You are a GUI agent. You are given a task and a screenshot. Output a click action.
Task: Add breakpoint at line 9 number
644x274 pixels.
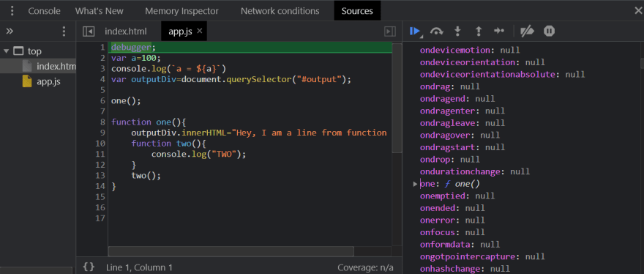[102, 133]
